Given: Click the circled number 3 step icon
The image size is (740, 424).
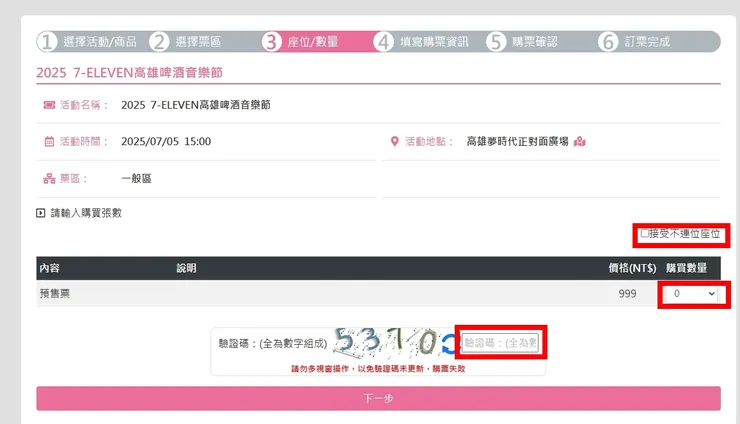Looking at the screenshot, I should pos(271,42).
